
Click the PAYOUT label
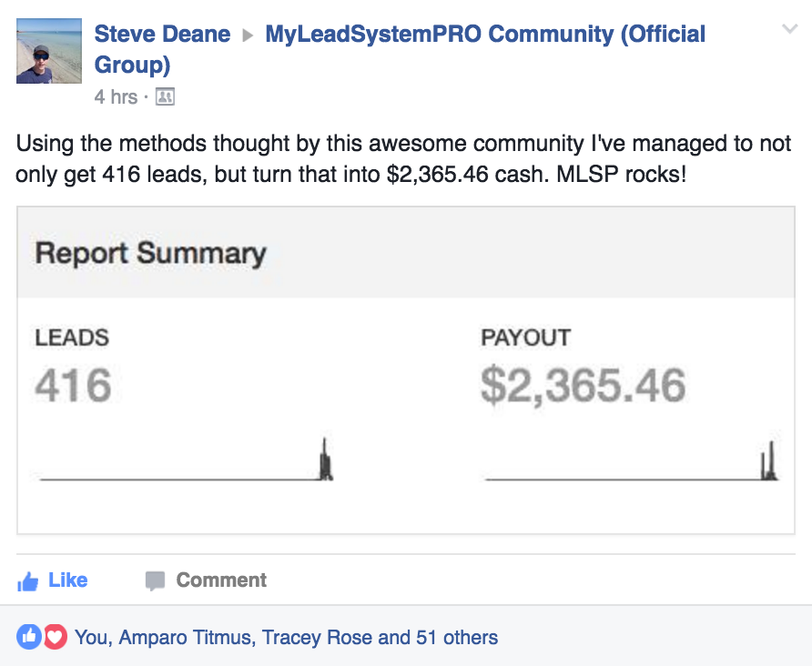[525, 338]
